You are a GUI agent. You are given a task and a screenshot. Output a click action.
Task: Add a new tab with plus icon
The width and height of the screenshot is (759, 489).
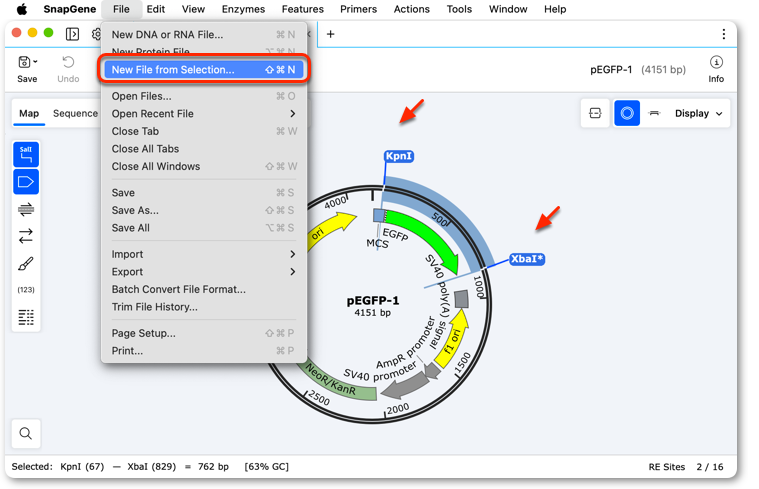[x=331, y=34]
